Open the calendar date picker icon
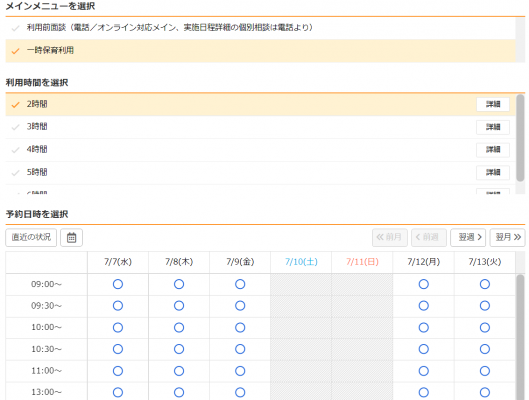This screenshot has height=400, width=529. pyautogui.click(x=71, y=237)
